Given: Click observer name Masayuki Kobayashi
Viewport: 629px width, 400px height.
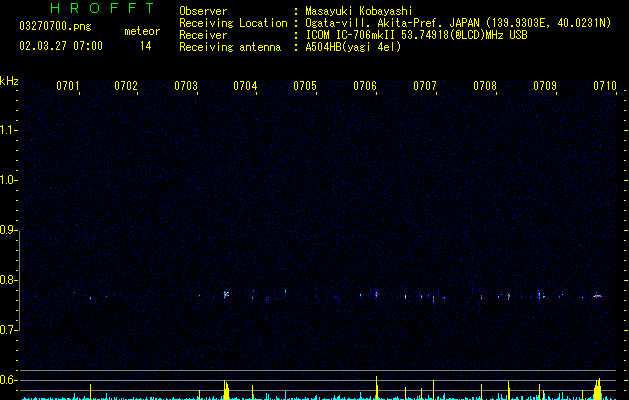Looking at the screenshot, I should [x=358, y=11].
